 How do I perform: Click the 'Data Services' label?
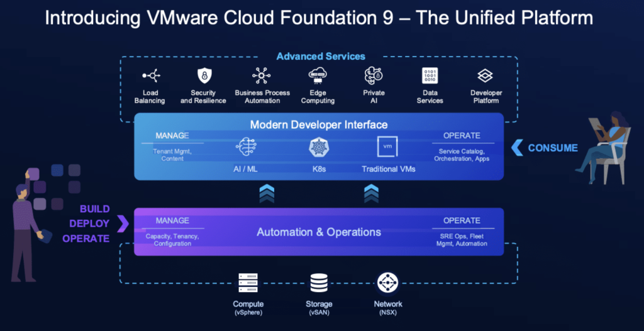tap(430, 97)
